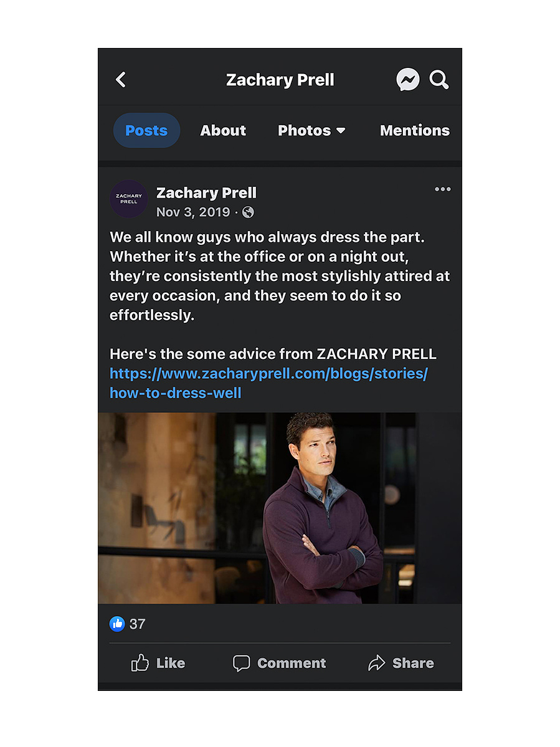Click the public globe privacy icon
This screenshot has height=747, width=560.
[x=248, y=212]
